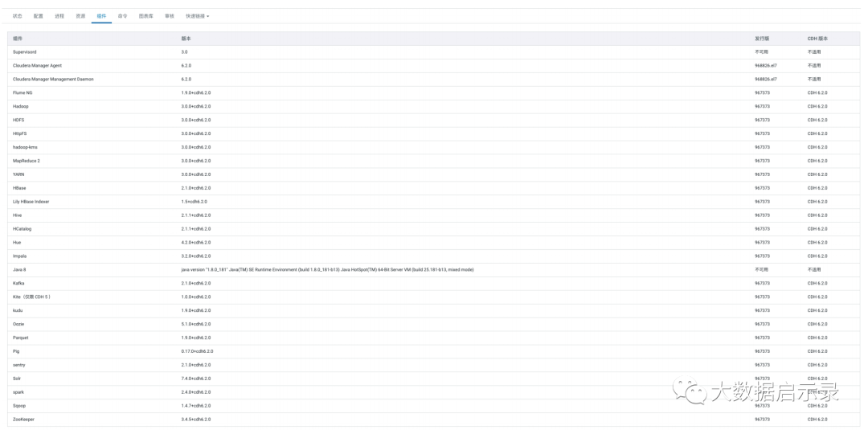868x430 pixels.
Task: Click the Solr component name
Action: click(x=17, y=379)
